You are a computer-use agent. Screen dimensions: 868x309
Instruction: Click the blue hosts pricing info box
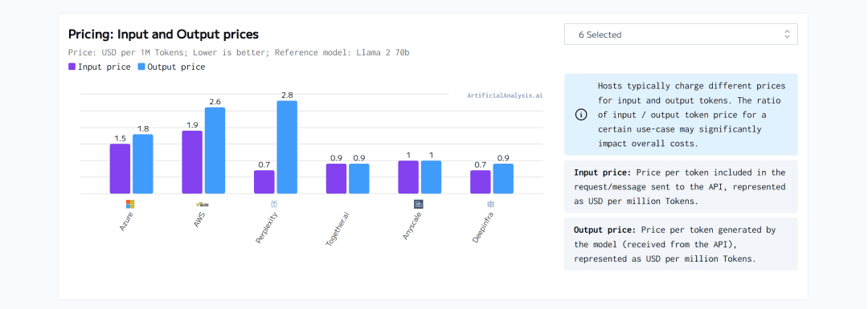(x=681, y=115)
